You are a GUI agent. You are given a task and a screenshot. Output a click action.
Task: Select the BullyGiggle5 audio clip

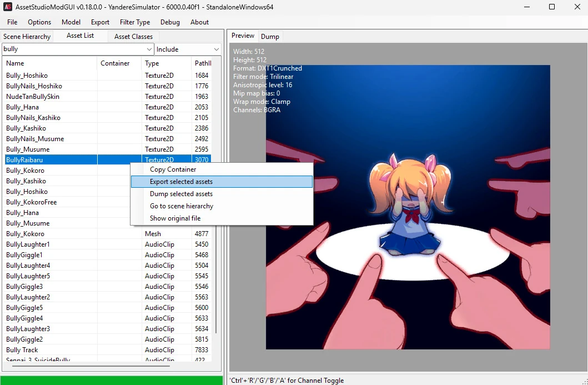108,307
